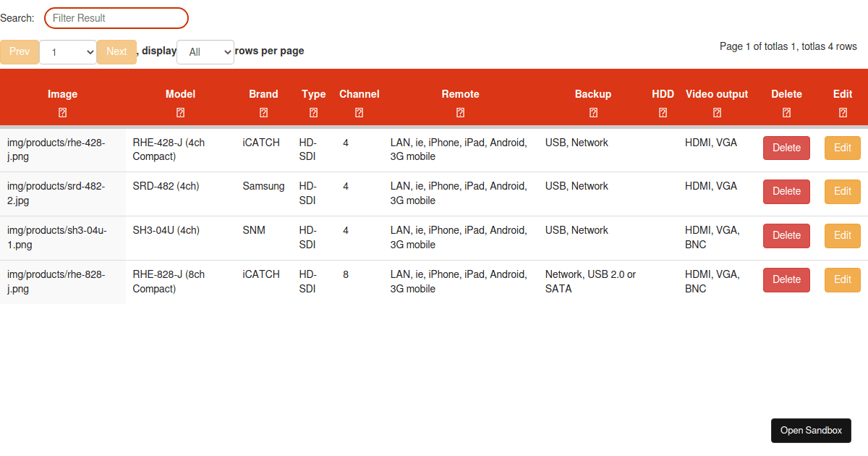Edit the RHE-828-J 8ch row

pos(843,279)
